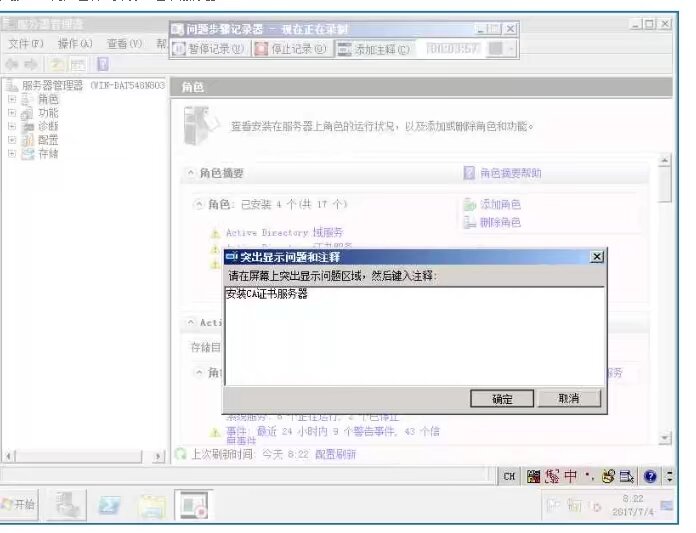Select 角色 in the tree

tap(48, 99)
